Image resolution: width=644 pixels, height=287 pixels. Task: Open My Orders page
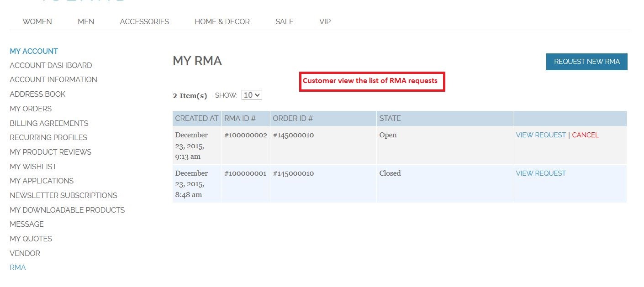[x=31, y=109]
